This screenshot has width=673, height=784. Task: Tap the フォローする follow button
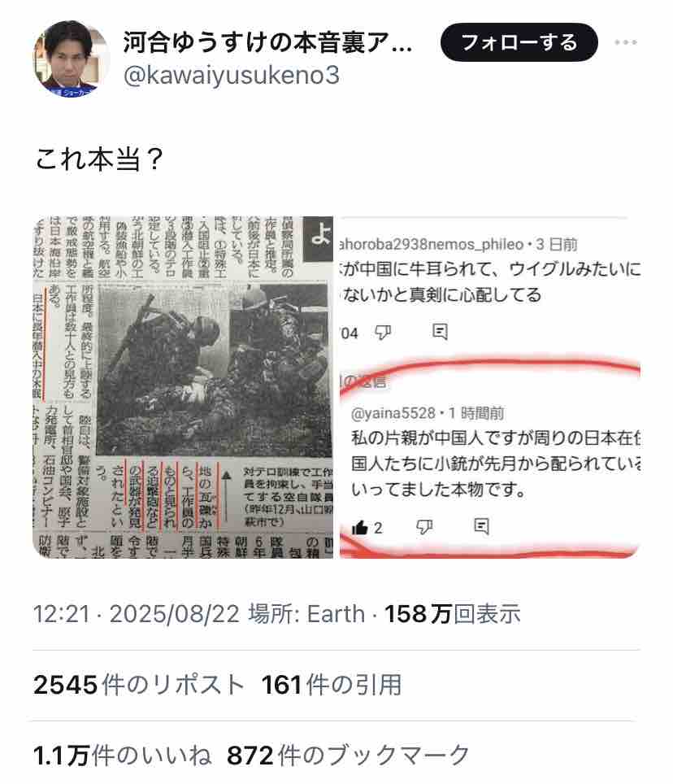519,42
